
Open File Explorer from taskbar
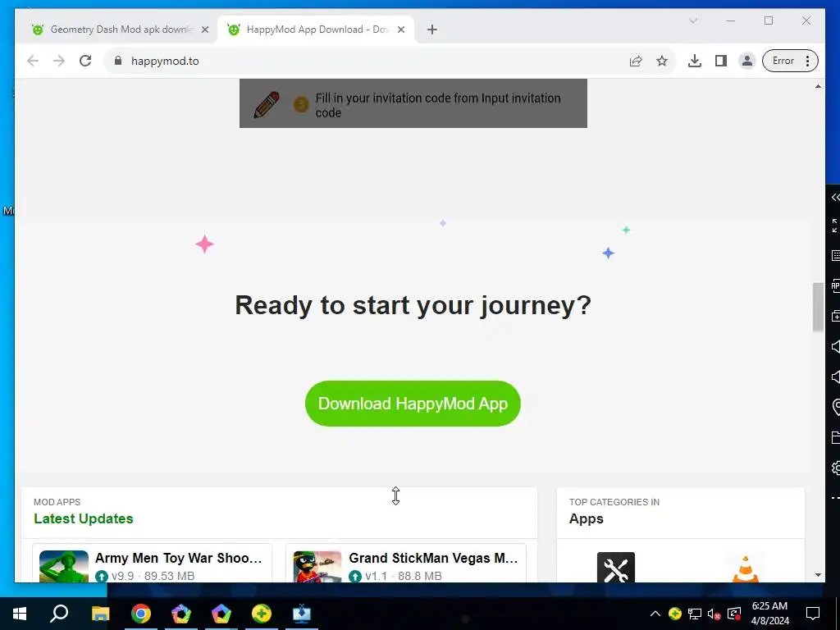pos(100,614)
